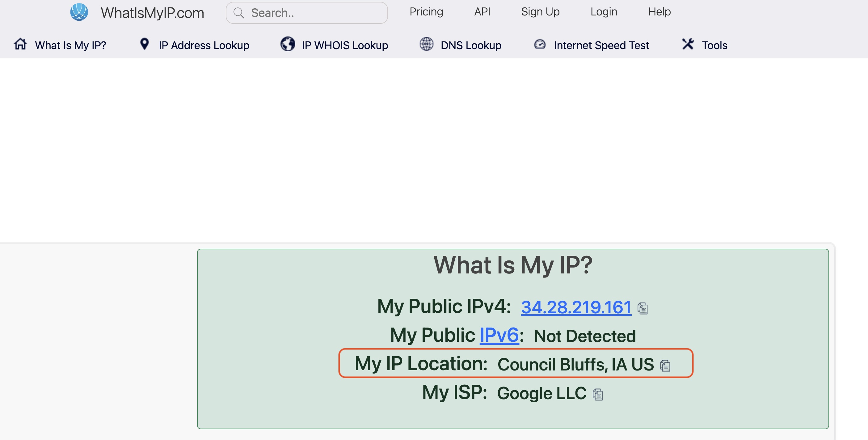Screen dimensions: 868x440
Task: Copy the ISP name Google LLC via its copy icon
Action: point(598,394)
